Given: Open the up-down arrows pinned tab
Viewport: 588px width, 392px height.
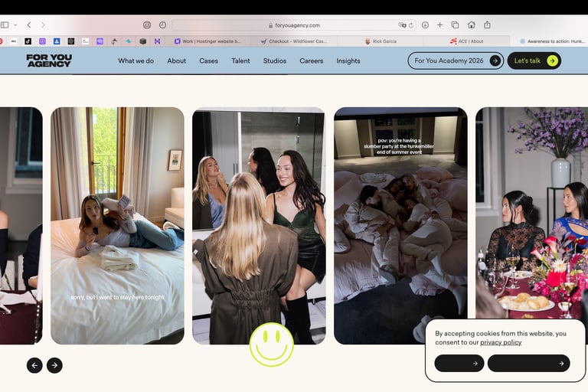Looking at the screenshot, I should [x=114, y=41].
